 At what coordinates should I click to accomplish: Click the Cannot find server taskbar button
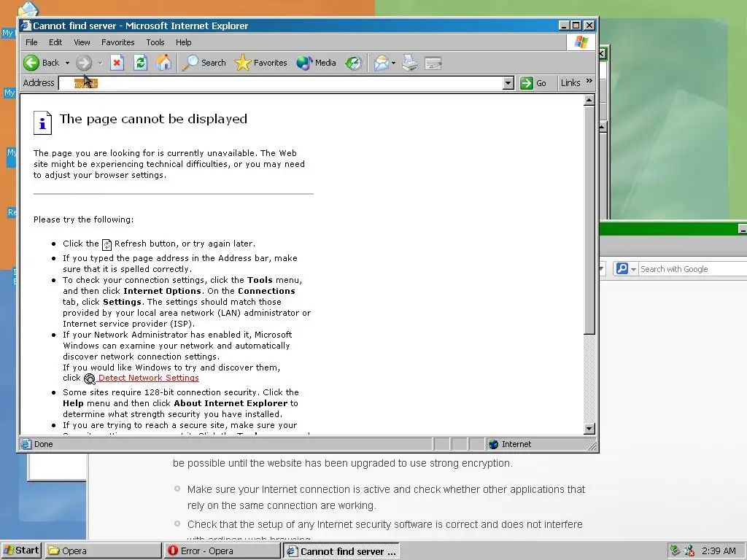(341, 551)
